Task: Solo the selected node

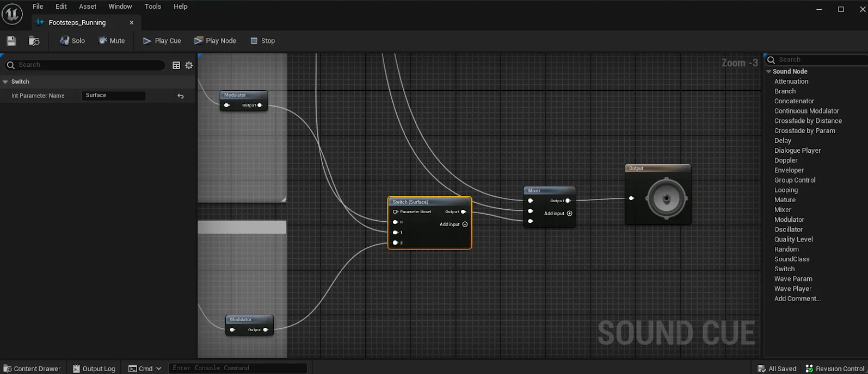Action: [72, 41]
